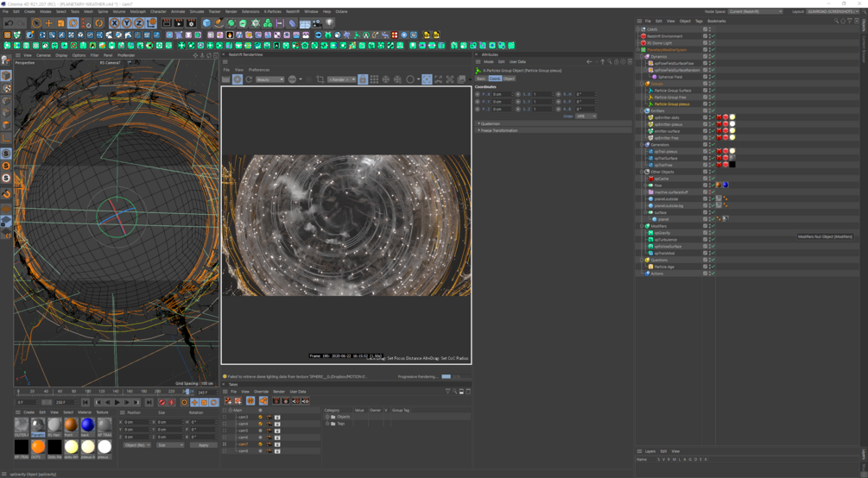
Task: Select the Move tool in top toolbar
Action: tap(48, 23)
